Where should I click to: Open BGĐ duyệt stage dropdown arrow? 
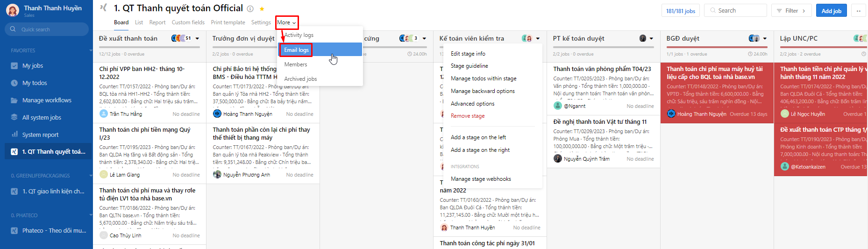[x=765, y=39]
